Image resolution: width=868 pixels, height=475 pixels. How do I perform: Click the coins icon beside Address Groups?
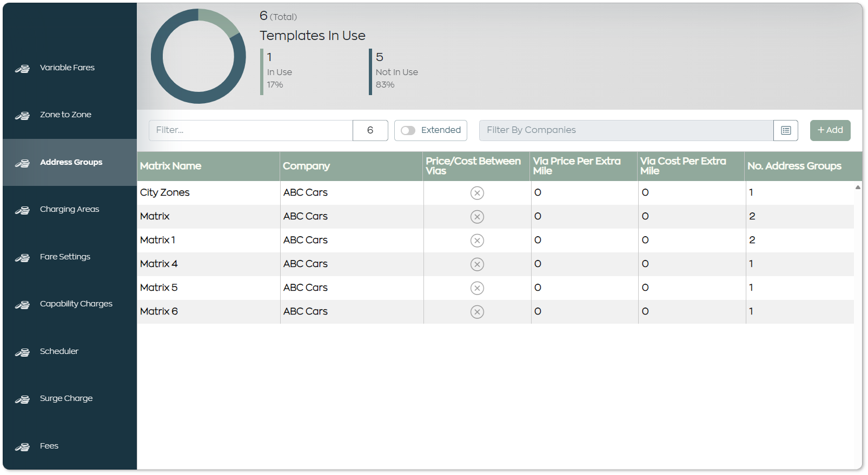click(22, 163)
